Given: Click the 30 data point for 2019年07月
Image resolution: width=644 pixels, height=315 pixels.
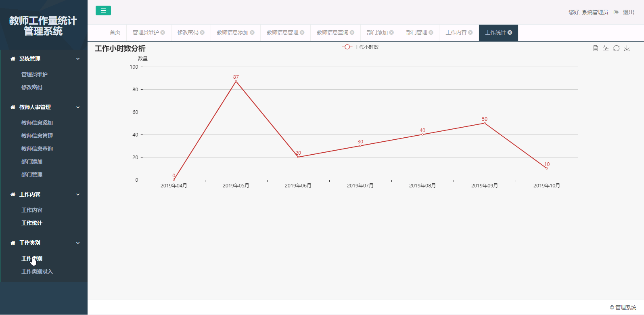Looking at the screenshot, I should click(360, 146).
